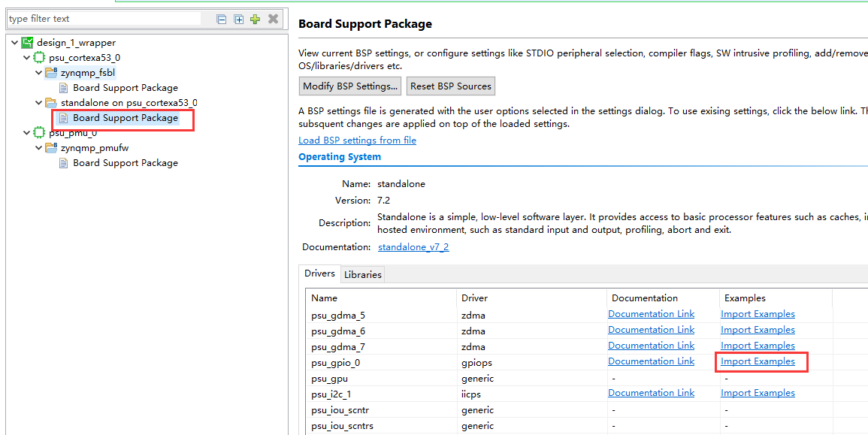
Task: Click the psu_pmu_0 processor chip icon
Action: point(39,133)
